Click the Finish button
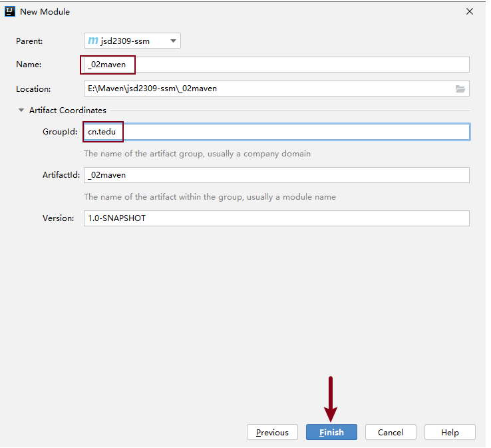This screenshot has width=491, height=448. (x=331, y=432)
